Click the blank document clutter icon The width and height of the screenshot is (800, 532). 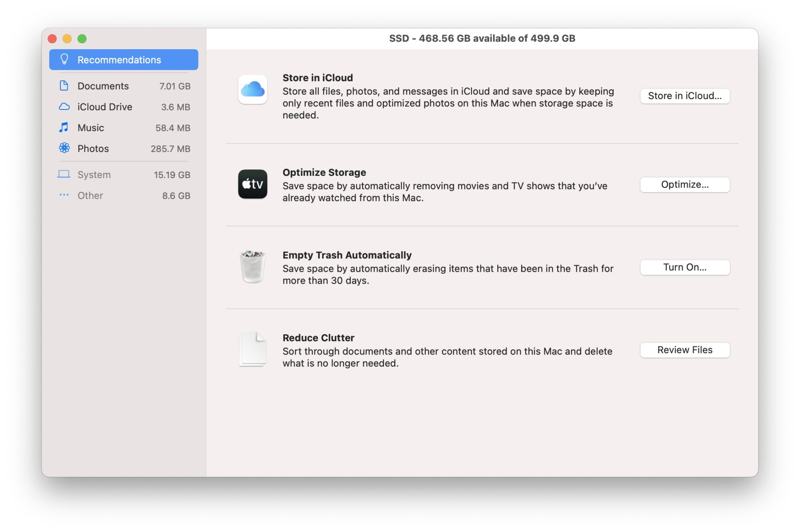[x=252, y=349]
